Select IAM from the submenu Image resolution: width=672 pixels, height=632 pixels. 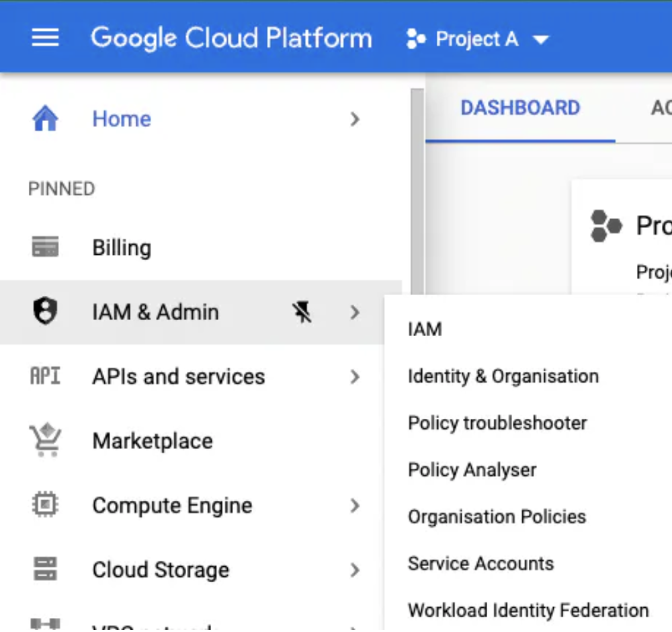[425, 329]
